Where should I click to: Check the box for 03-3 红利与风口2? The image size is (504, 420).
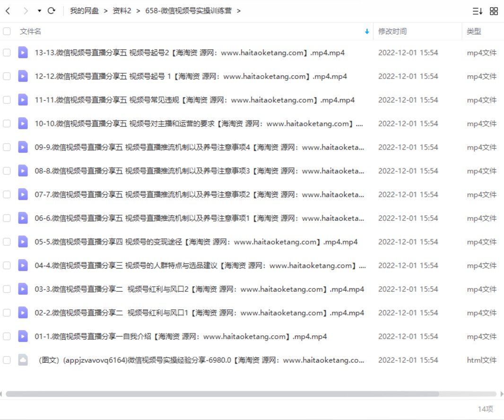tap(7, 289)
